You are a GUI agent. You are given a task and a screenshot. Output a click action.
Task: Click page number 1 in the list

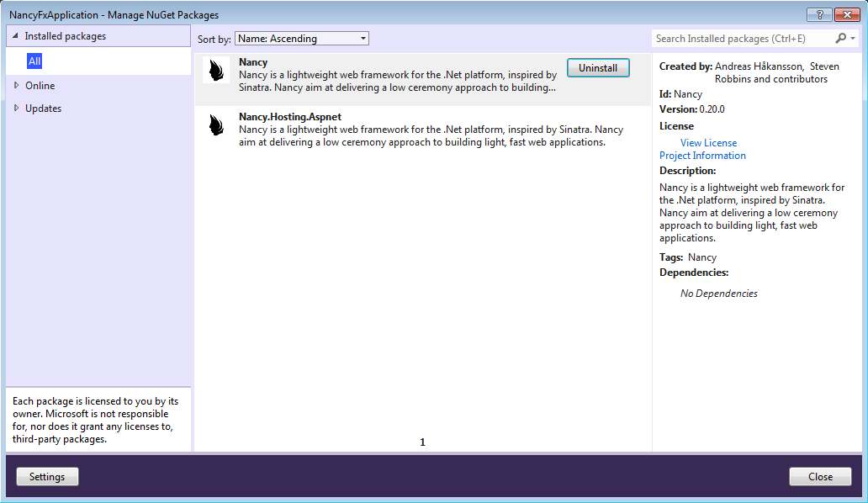pyautogui.click(x=422, y=442)
